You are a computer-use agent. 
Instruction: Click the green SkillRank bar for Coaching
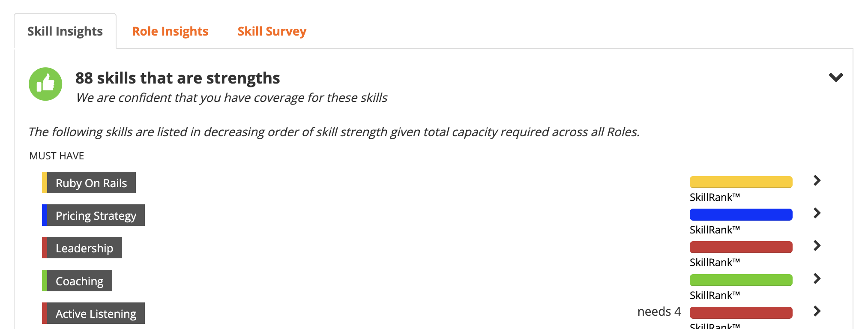pos(741,280)
